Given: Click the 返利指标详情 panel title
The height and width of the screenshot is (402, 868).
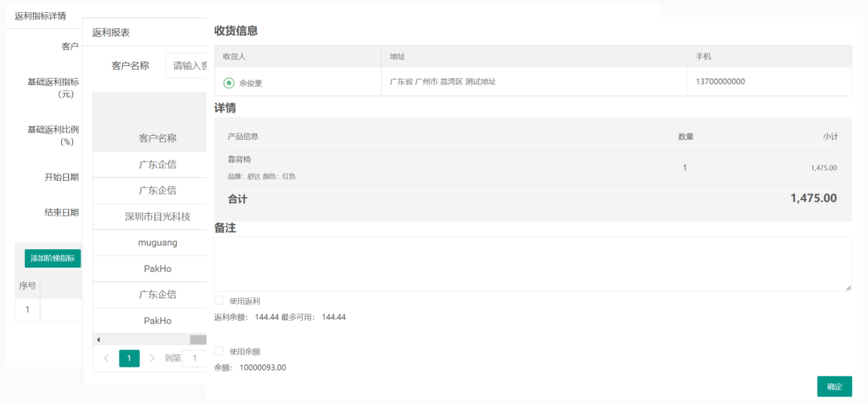Looking at the screenshot, I should 40,16.
